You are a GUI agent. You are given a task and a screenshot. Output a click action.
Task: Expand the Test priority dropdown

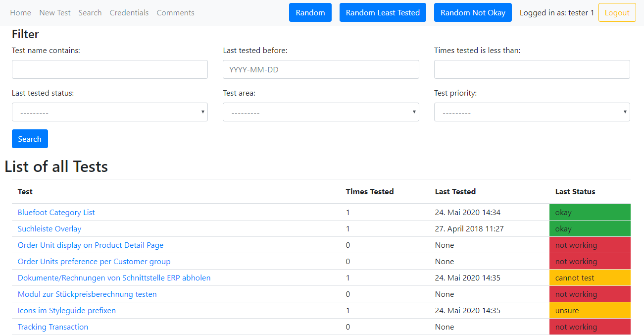pyautogui.click(x=532, y=112)
